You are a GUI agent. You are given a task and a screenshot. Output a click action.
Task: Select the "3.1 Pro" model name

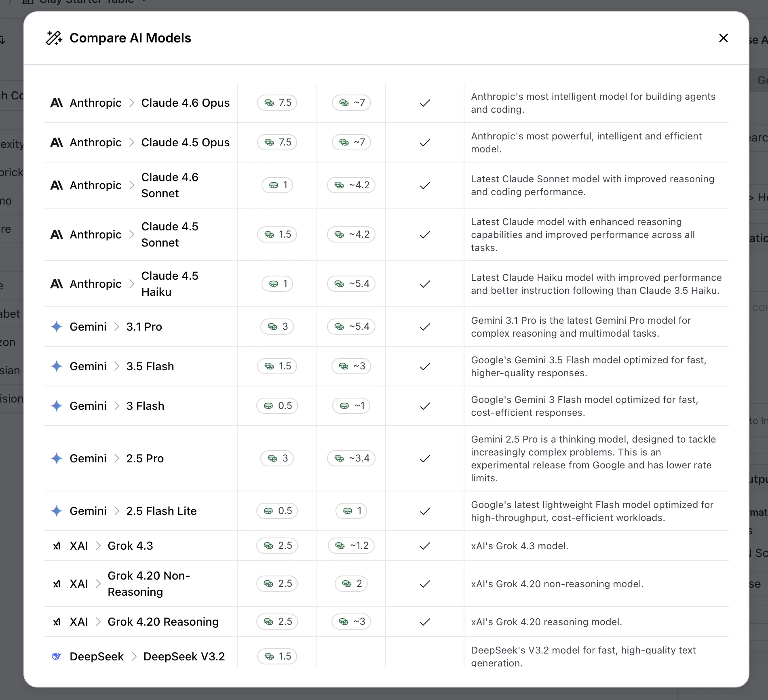tap(144, 327)
